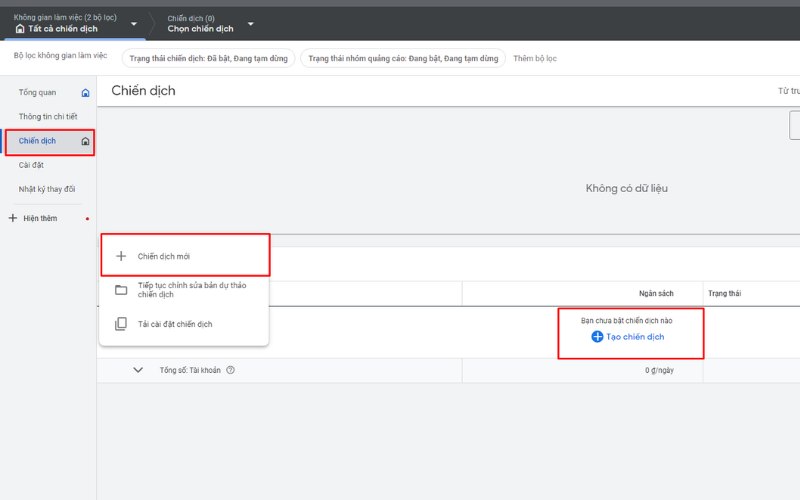
Task: Click the home icon in Chiến dịch sidebar row
Action: pyautogui.click(x=85, y=142)
